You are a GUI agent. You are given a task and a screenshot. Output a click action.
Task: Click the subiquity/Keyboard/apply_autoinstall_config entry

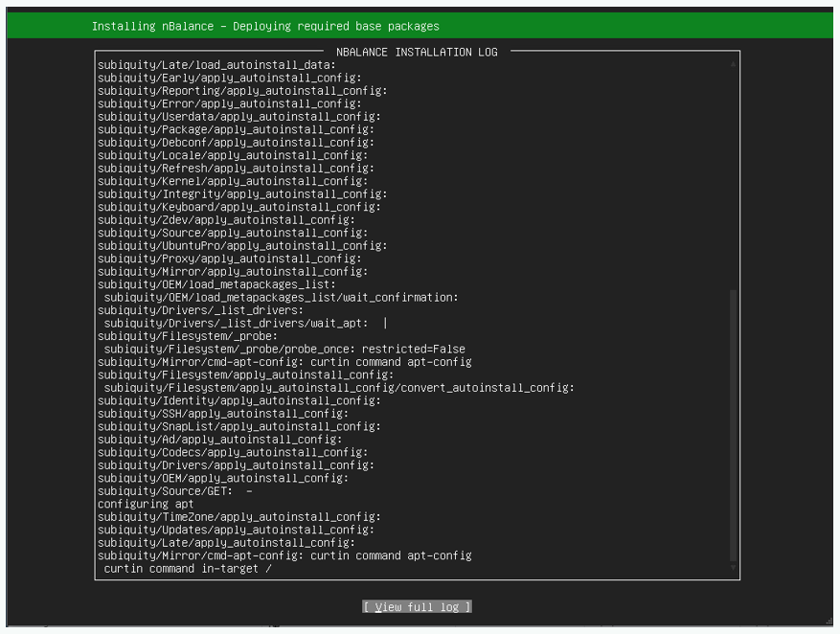pyautogui.click(x=239, y=207)
